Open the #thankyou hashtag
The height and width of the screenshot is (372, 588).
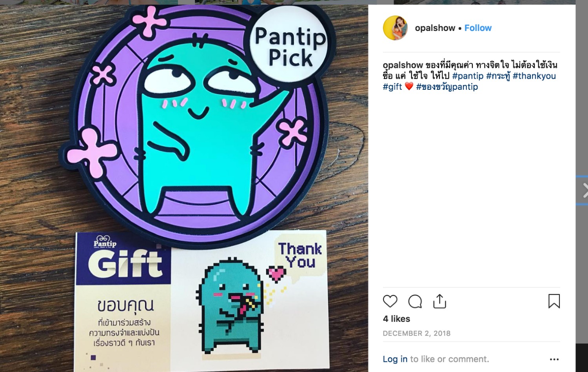pos(534,76)
